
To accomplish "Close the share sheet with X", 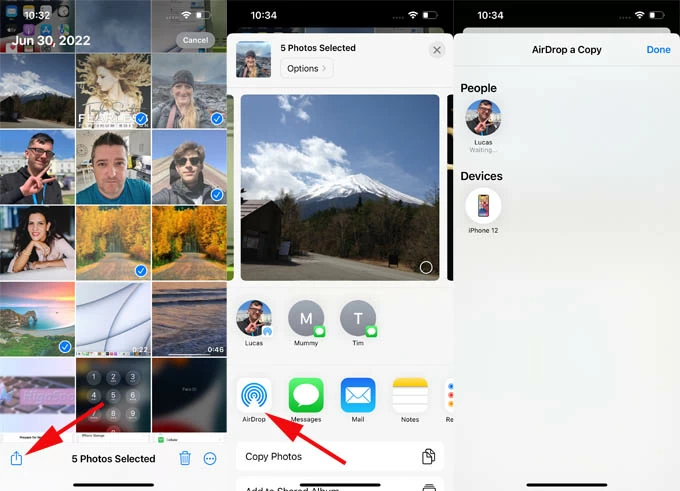I will pyautogui.click(x=437, y=50).
